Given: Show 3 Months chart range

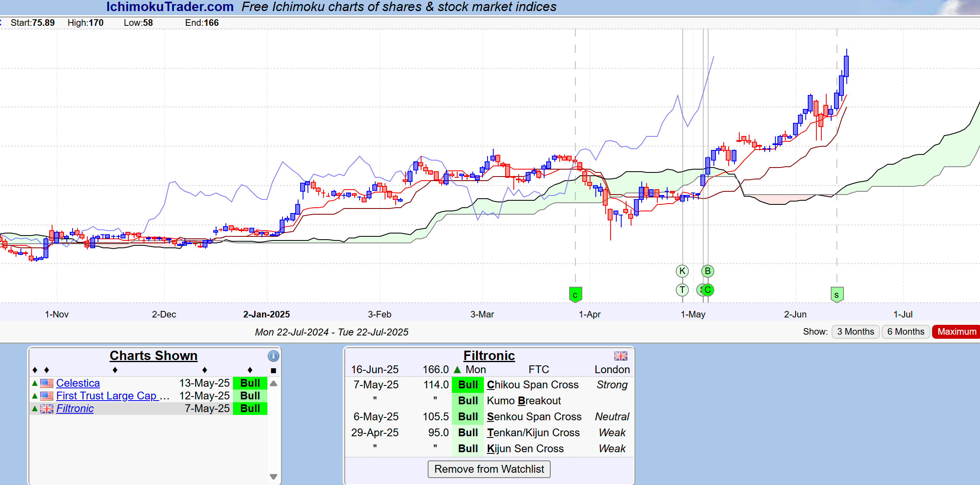Looking at the screenshot, I should click(855, 331).
